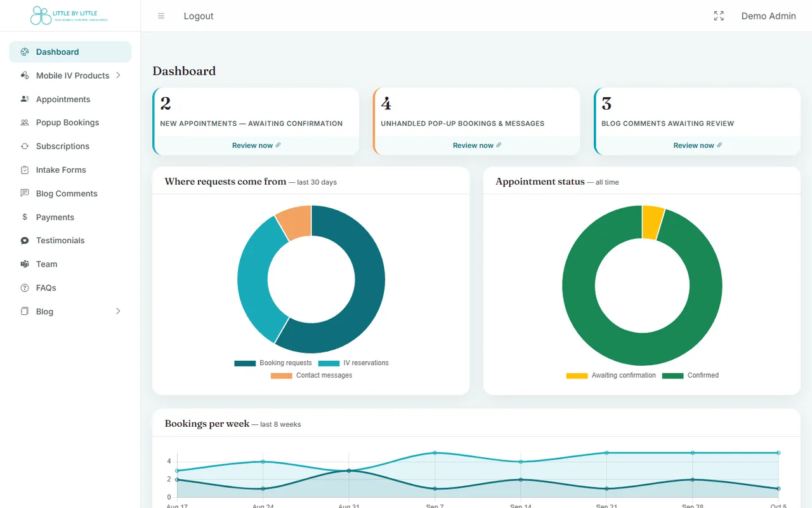This screenshot has width=812, height=508.
Task: Click the Little by Little logo
Action: coord(69,16)
